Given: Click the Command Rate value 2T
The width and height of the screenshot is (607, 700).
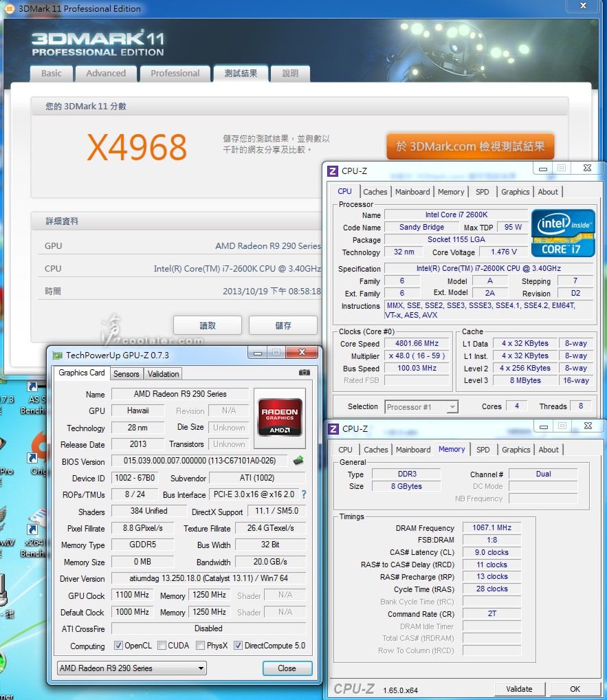Looking at the screenshot, I should point(492,613).
